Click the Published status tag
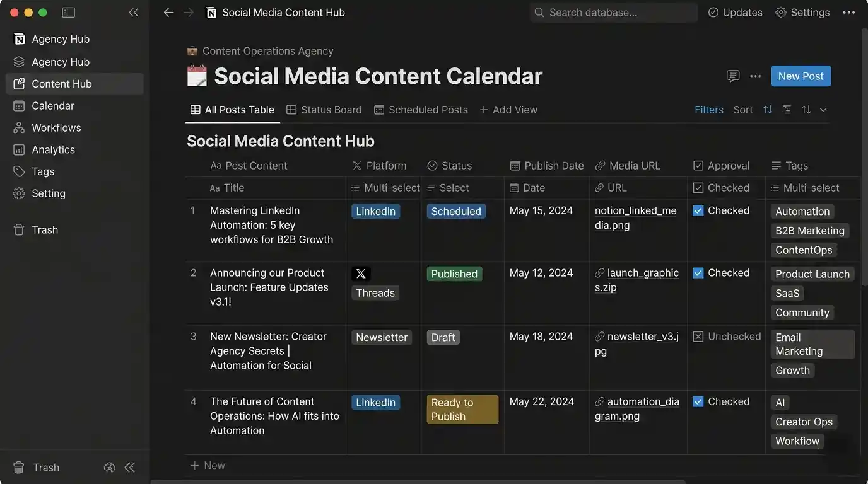This screenshot has width=868, height=484. click(x=455, y=274)
